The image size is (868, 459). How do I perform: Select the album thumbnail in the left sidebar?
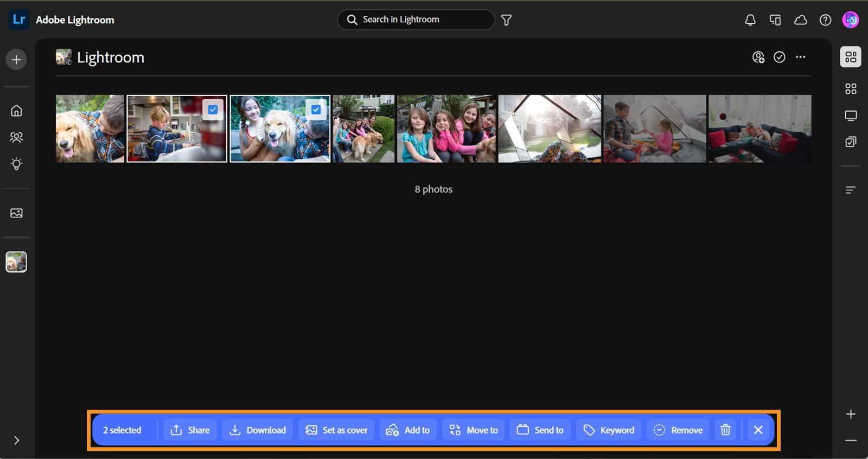click(x=16, y=262)
